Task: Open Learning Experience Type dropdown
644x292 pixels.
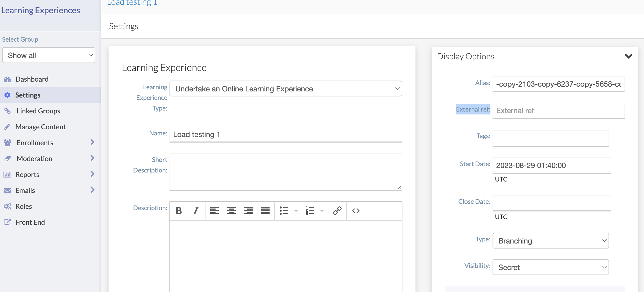Action: coord(286,89)
